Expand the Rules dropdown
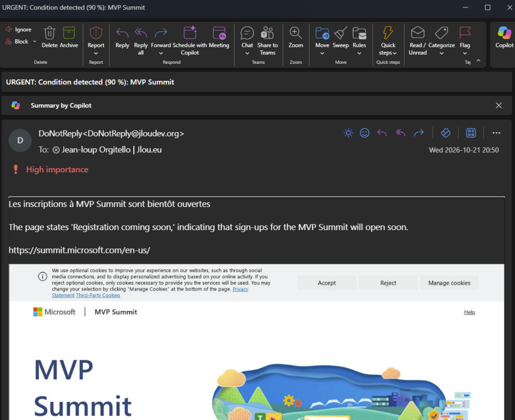Image resolution: width=515 pixels, height=420 pixels. click(x=359, y=53)
